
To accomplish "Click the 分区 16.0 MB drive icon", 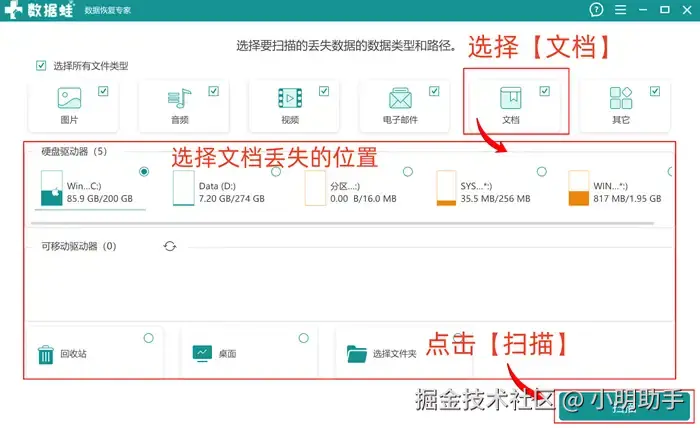I will click(315, 188).
